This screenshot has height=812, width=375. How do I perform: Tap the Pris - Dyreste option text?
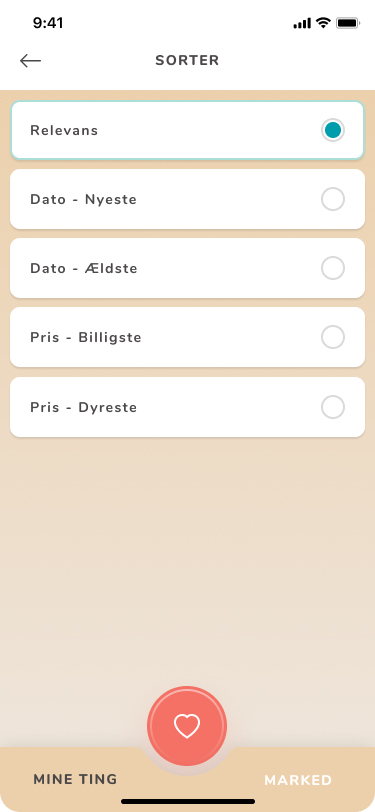[x=83, y=408]
